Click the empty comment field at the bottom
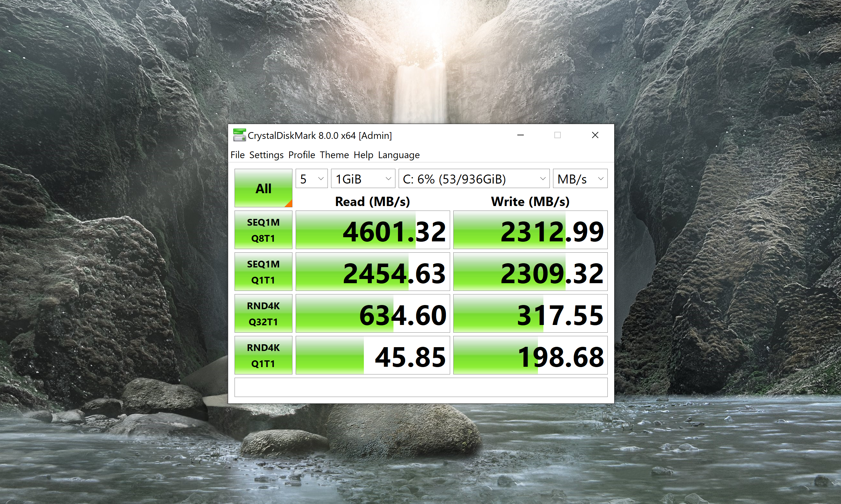The image size is (841, 504). [421, 387]
